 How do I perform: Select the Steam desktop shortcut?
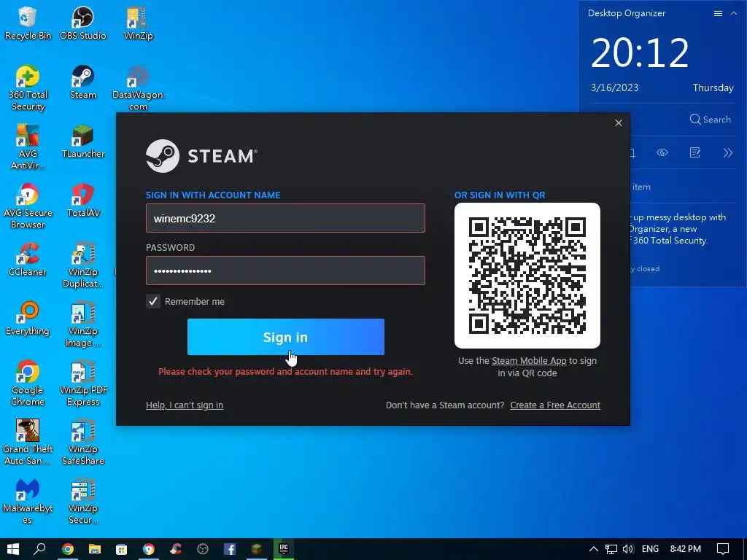(83, 82)
